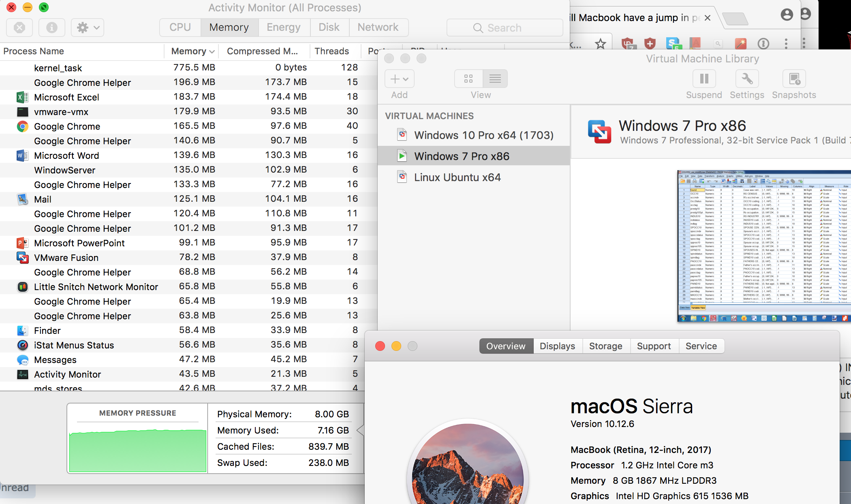Screen dimensions: 851x504
Task: Select Windows 7 Pro x86 VM
Action: (x=474, y=156)
